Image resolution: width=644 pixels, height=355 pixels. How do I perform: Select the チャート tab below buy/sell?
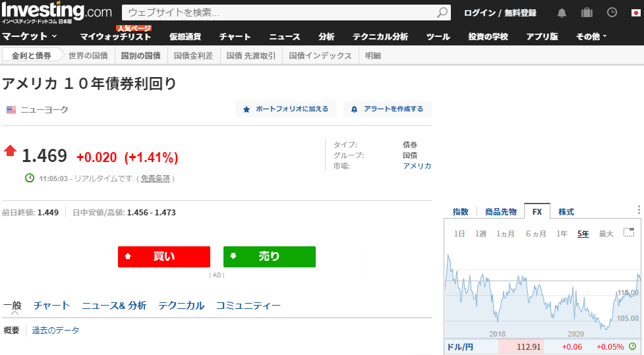[52, 306]
